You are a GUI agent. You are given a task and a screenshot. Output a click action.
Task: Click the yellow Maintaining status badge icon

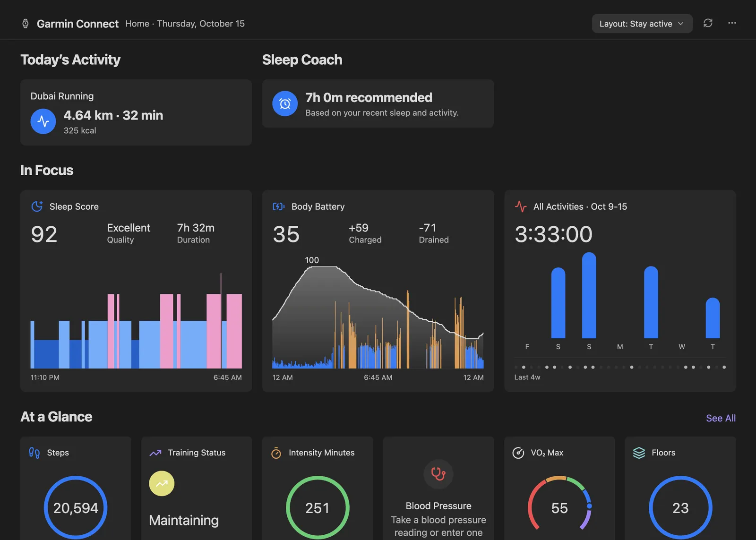coord(162,483)
